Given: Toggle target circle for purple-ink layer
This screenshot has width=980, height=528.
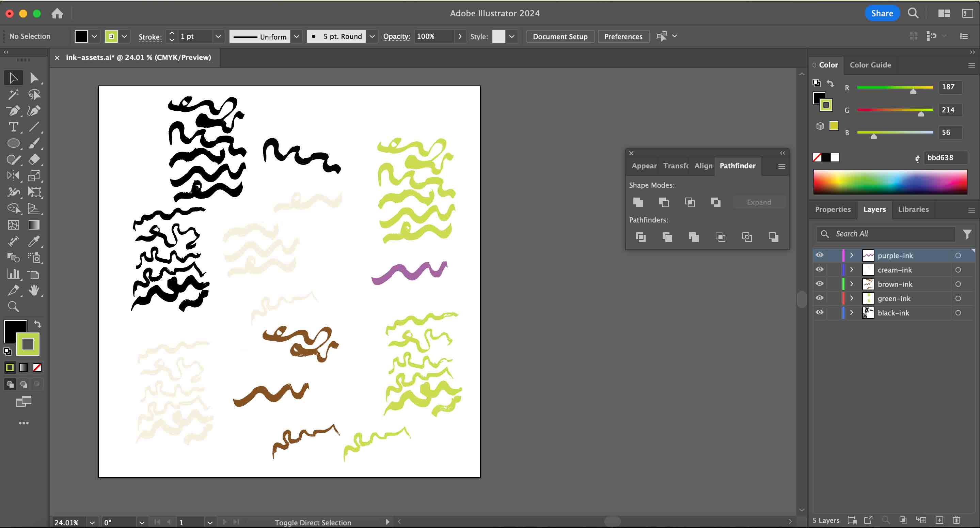Looking at the screenshot, I should coord(958,256).
